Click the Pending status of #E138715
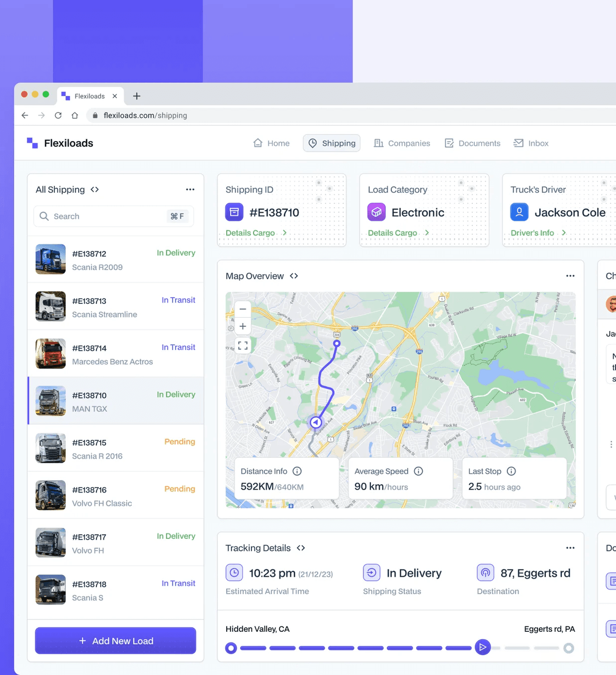 179,441
